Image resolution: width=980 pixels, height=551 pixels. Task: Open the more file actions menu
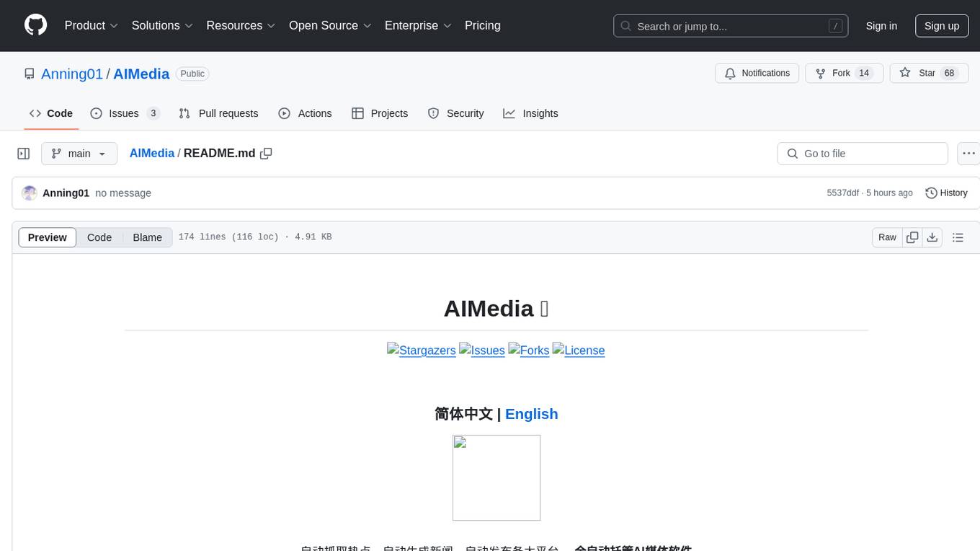[x=968, y=154]
